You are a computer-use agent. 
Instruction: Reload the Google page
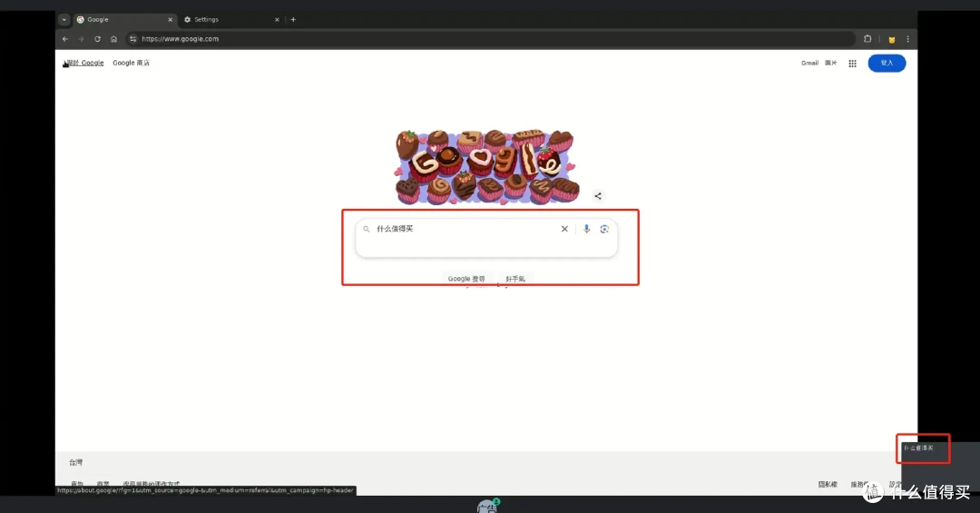tap(97, 39)
